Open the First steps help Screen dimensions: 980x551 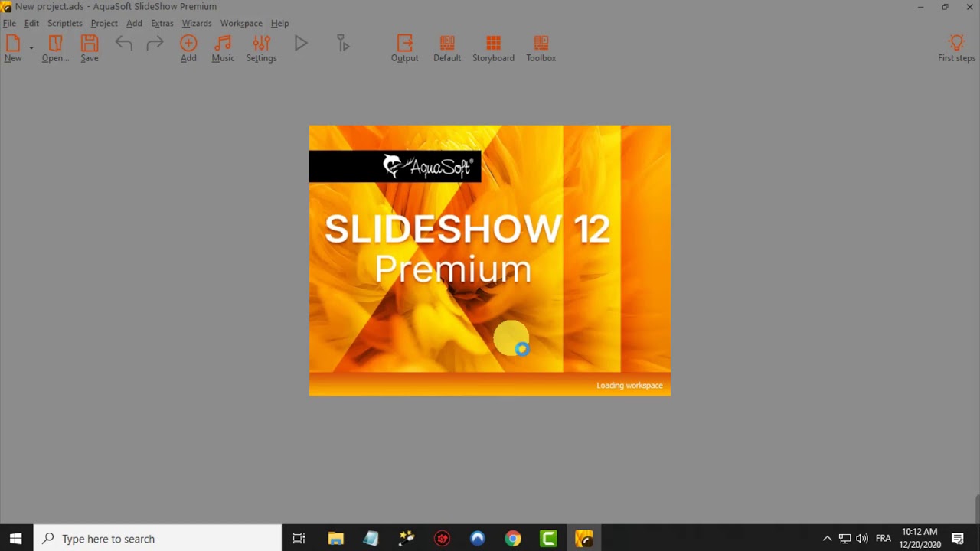[956, 48]
